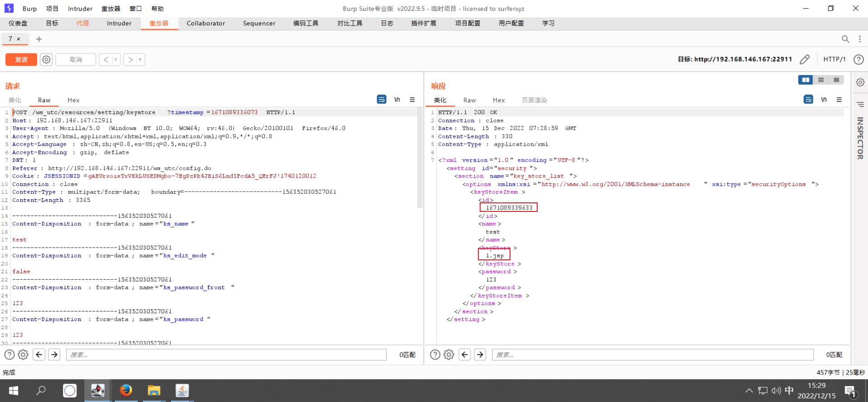The height and width of the screenshot is (402, 868).
Task: Open request search settings gear
Action: pos(23,354)
